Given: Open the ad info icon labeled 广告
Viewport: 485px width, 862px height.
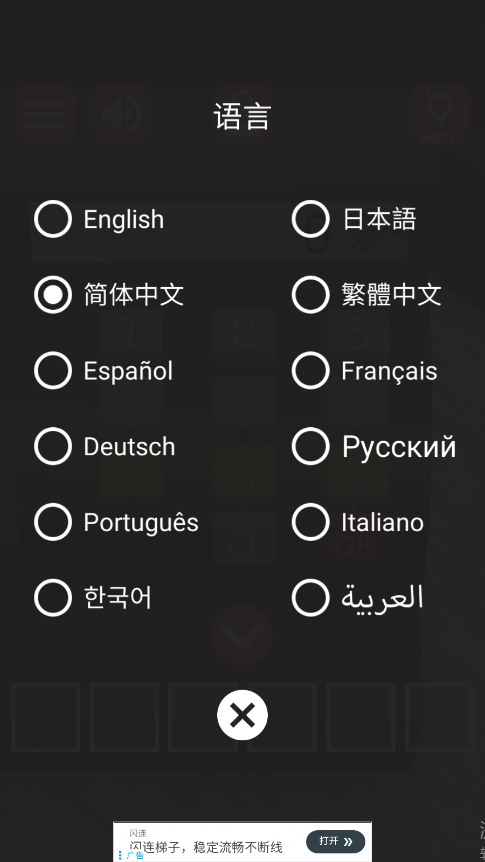Looking at the screenshot, I should (x=131, y=855).
